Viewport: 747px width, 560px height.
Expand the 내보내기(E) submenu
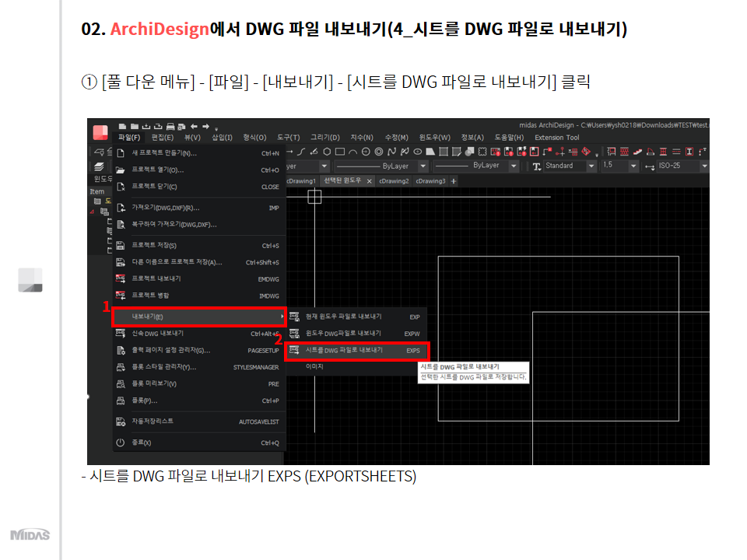pos(199,317)
